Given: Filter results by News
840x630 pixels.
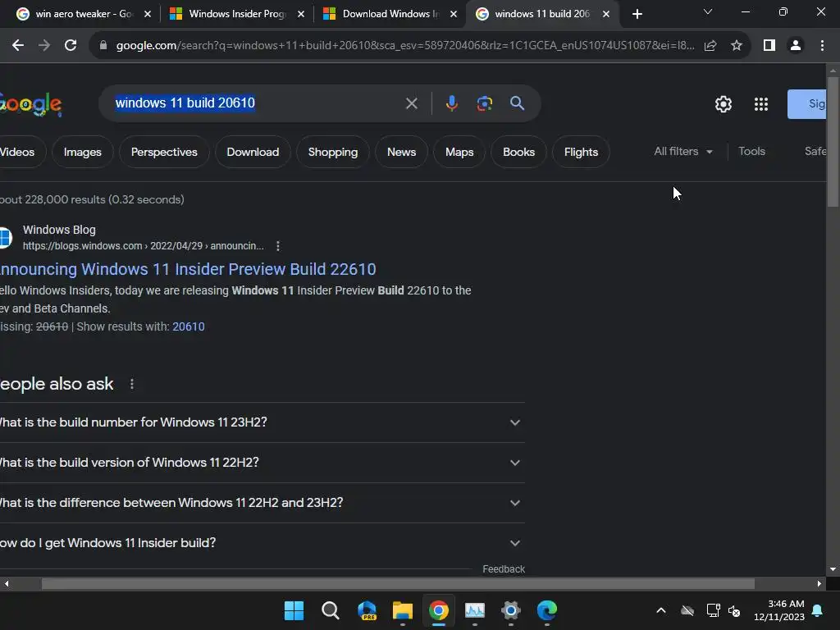Looking at the screenshot, I should 401,152.
